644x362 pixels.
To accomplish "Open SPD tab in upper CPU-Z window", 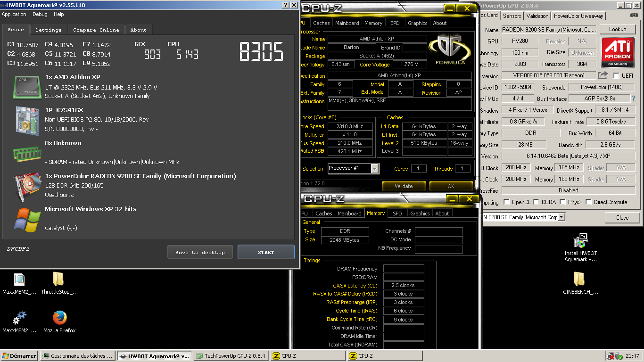I will [395, 23].
